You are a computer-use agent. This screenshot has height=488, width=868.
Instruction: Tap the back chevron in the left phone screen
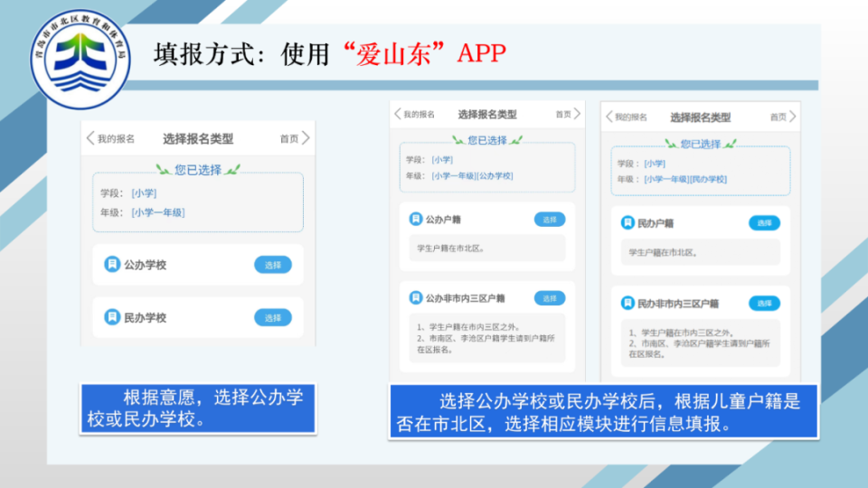pos(90,138)
